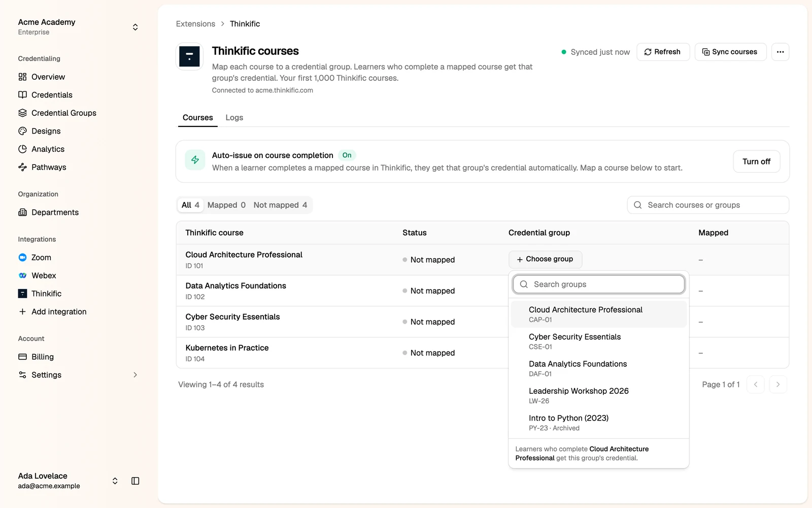This screenshot has height=508, width=812.
Task: Click Sync courses button
Action: coord(730,52)
